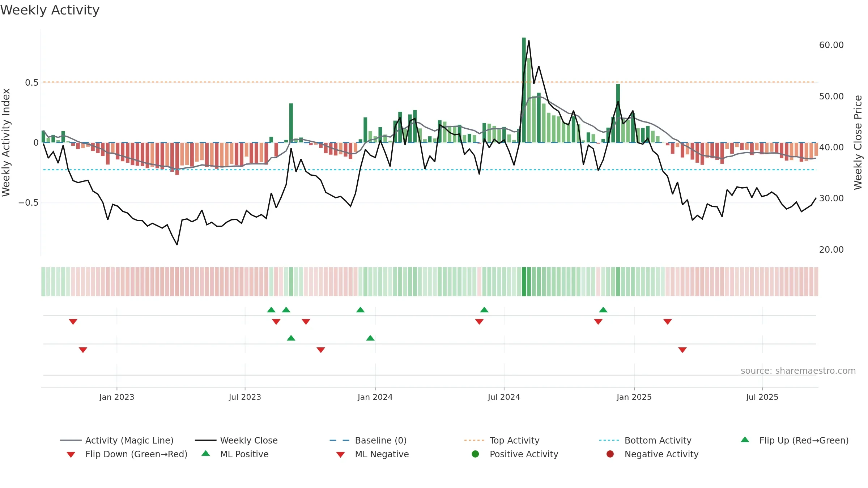Viewport: 868px width, 488px height.
Task: Click the flip-up marker just before Jan 2024
Action: coord(361,310)
